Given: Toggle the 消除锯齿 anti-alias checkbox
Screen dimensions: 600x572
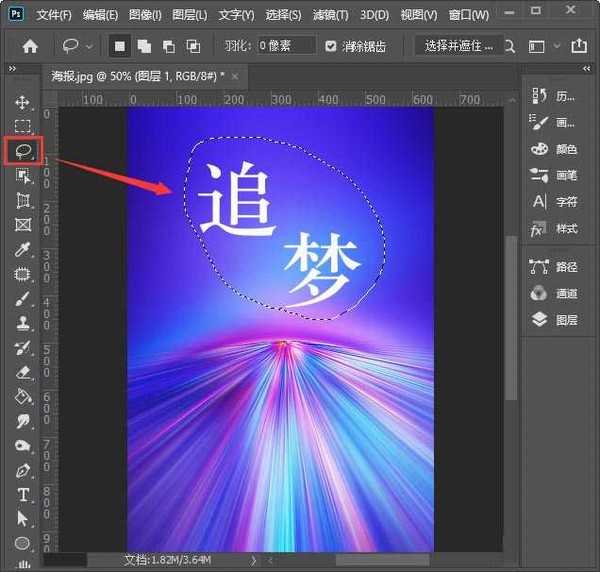Looking at the screenshot, I should (x=333, y=46).
